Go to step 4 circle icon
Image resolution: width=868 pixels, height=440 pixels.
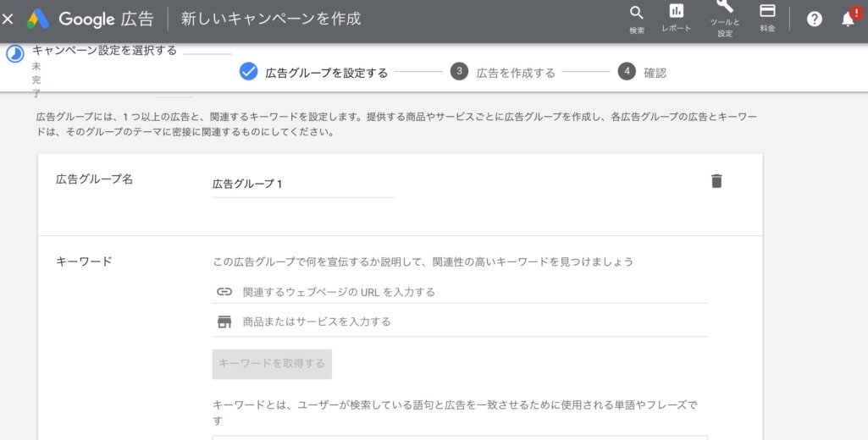click(x=627, y=71)
